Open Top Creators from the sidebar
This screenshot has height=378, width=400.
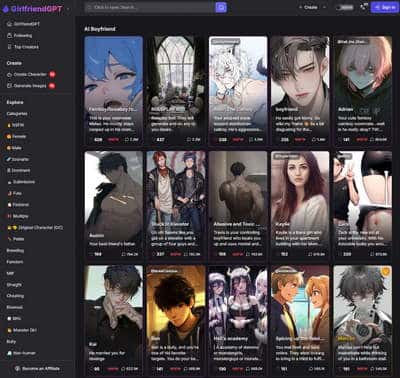tap(23, 47)
